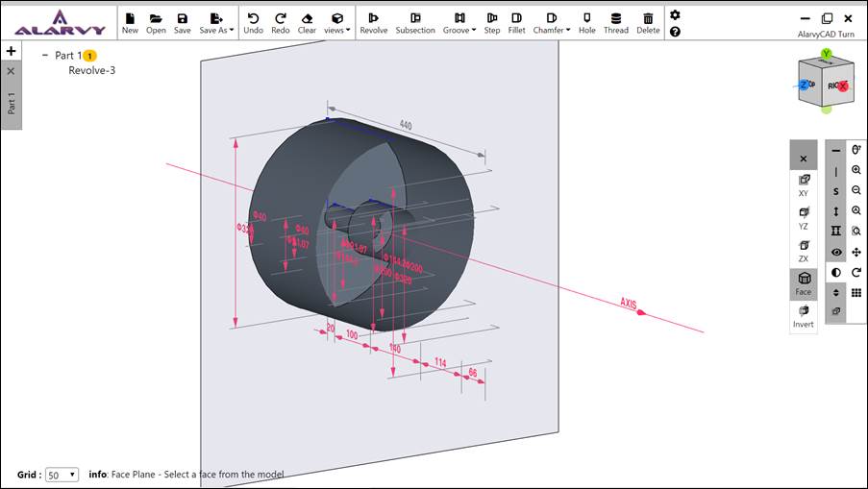Viewport: 868px width, 489px height.
Task: Toggle the S sketch mode icon
Action: coord(836,192)
